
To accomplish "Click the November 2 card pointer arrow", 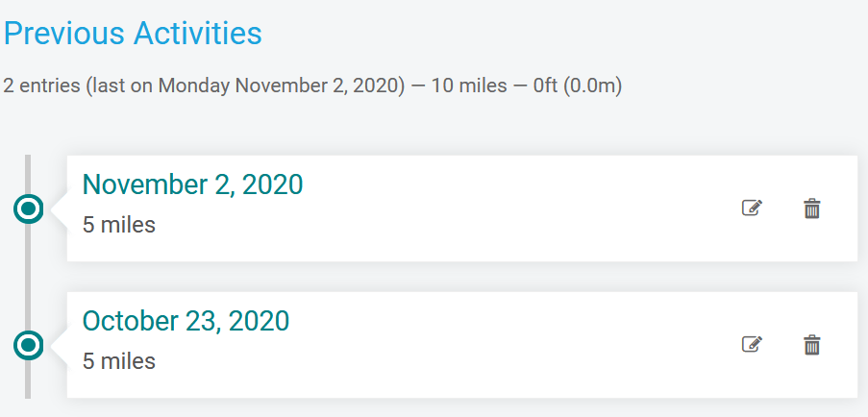I will 59,209.
